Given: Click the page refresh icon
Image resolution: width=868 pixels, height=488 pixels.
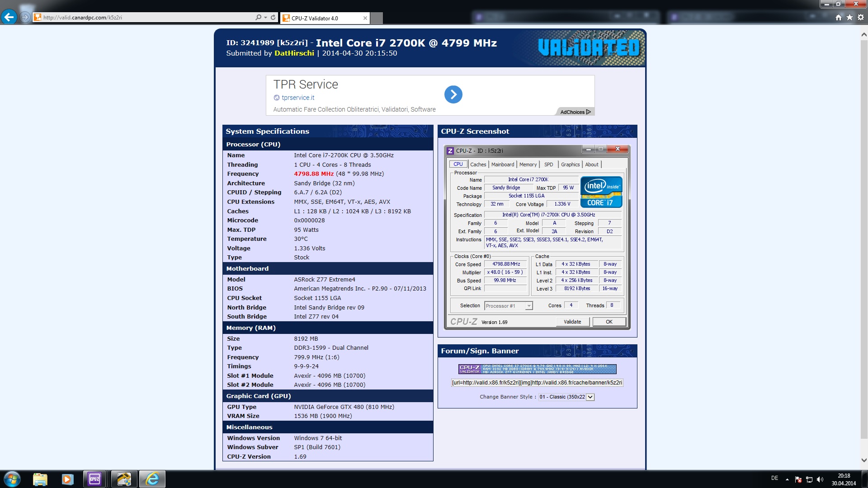Looking at the screenshot, I should click(x=273, y=18).
